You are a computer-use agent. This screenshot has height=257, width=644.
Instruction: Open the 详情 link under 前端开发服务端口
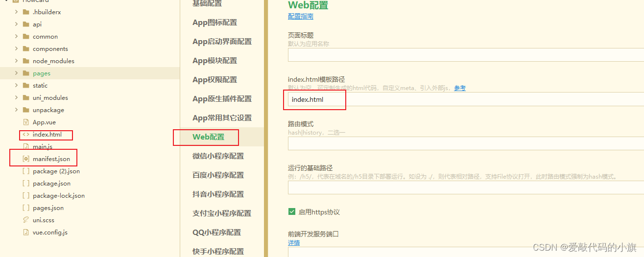(x=294, y=243)
